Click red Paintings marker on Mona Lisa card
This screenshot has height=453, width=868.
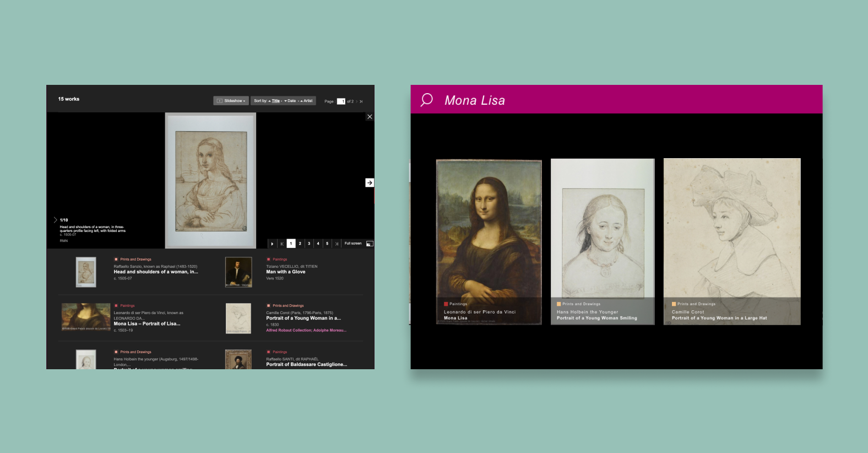(x=446, y=304)
